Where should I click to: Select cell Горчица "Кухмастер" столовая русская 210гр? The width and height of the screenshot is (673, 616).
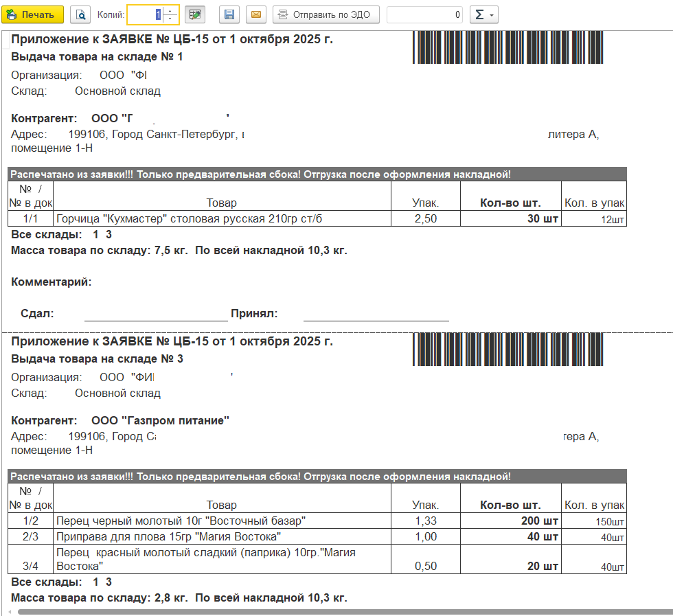(x=222, y=218)
